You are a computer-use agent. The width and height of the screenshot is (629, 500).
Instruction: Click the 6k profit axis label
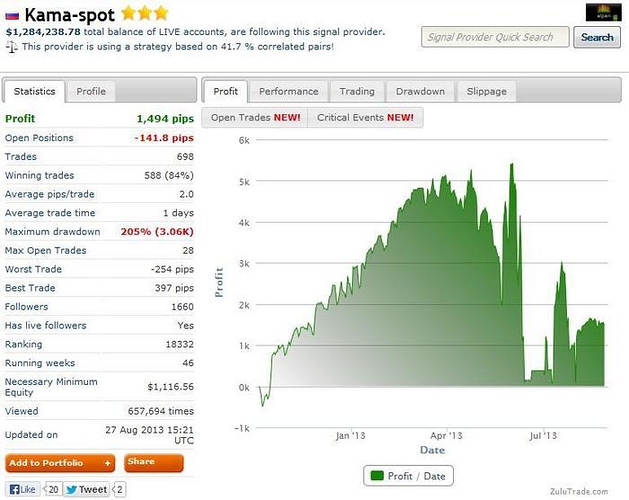(x=244, y=140)
